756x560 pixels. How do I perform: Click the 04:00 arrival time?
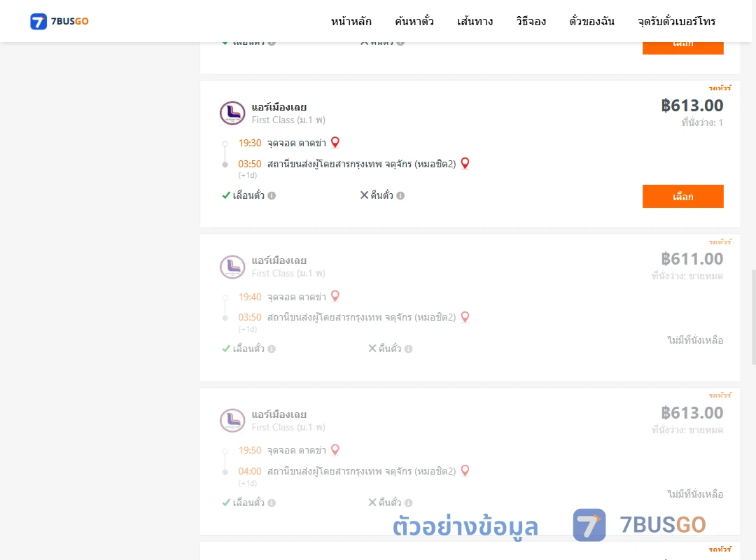pyautogui.click(x=250, y=471)
